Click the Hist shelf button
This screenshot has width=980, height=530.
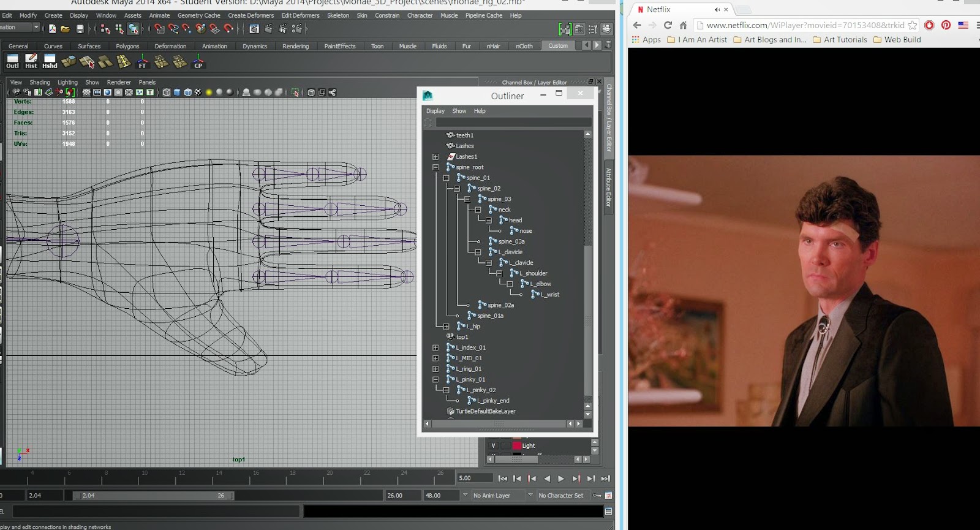[31, 61]
